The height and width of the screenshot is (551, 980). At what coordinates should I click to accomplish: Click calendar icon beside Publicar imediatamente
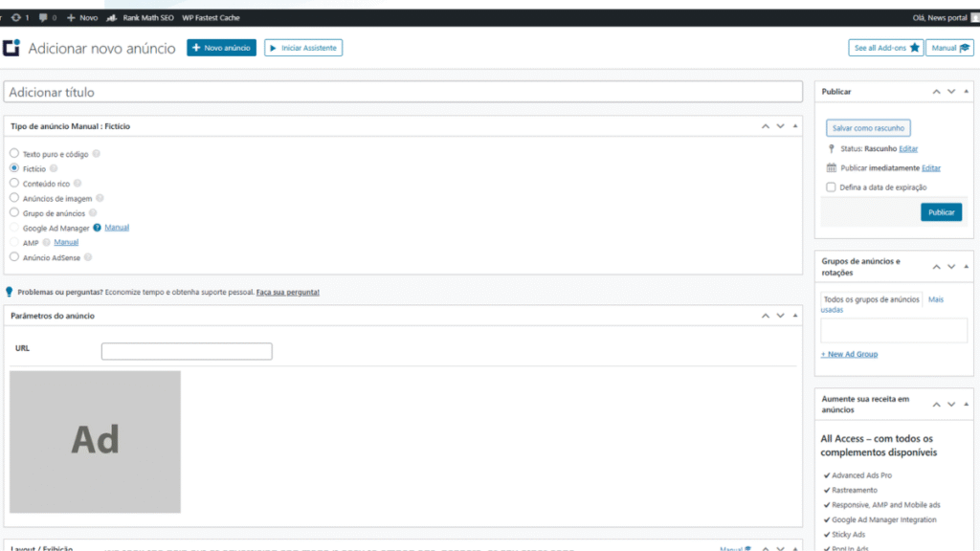tap(832, 168)
